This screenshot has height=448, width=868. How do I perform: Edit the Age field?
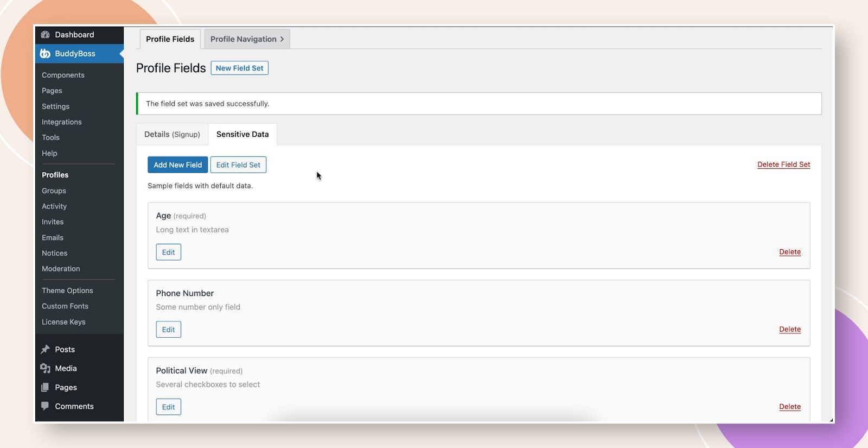click(x=168, y=252)
